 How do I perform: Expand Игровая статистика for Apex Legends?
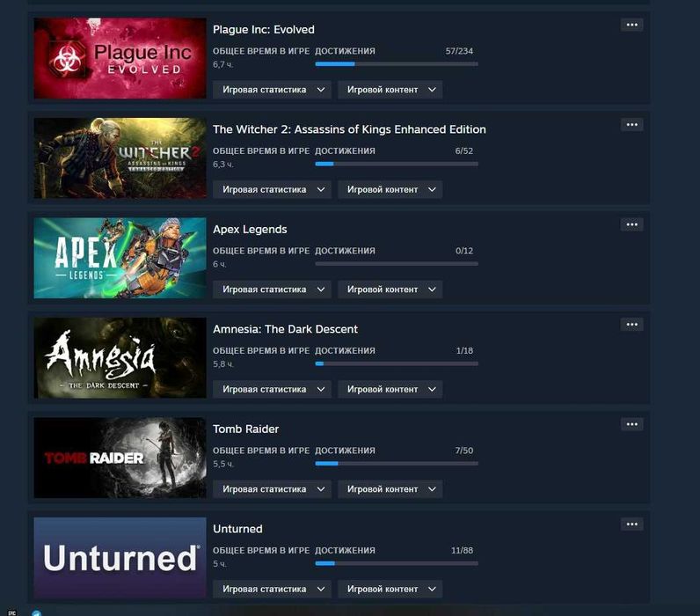tap(272, 290)
